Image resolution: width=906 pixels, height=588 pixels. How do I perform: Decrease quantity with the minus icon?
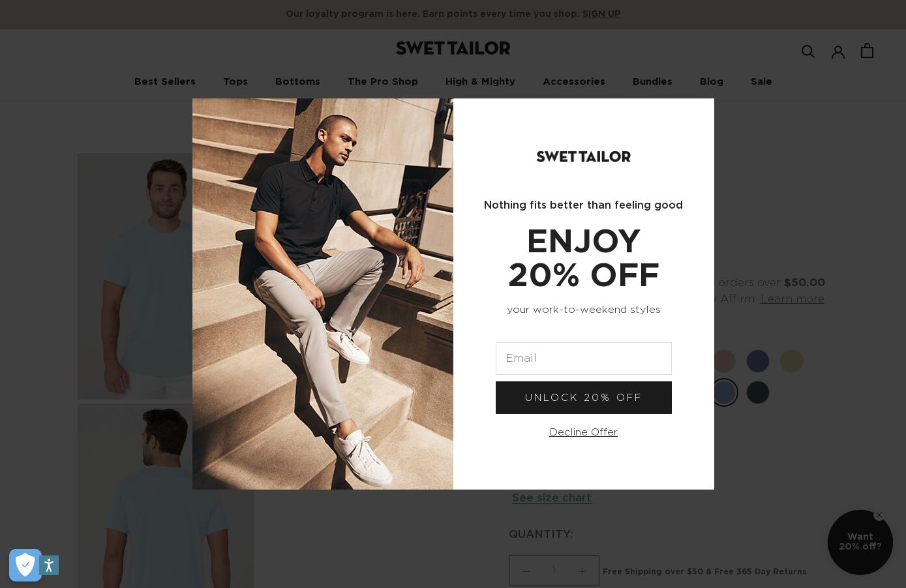point(526,571)
